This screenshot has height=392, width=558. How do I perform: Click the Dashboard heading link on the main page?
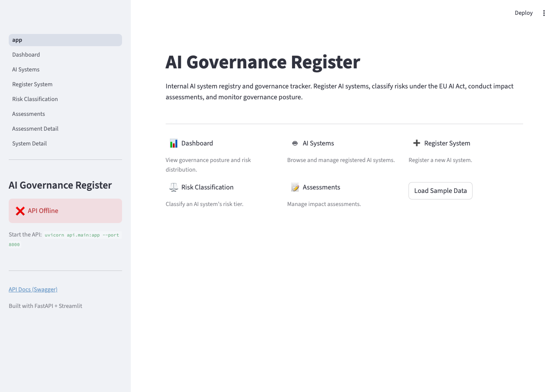(197, 143)
